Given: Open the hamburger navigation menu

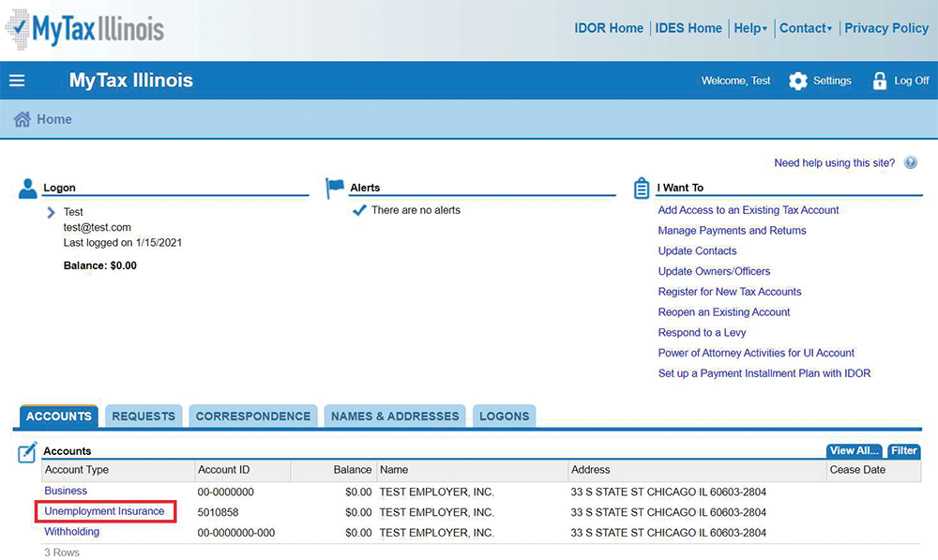Looking at the screenshot, I should (17, 81).
